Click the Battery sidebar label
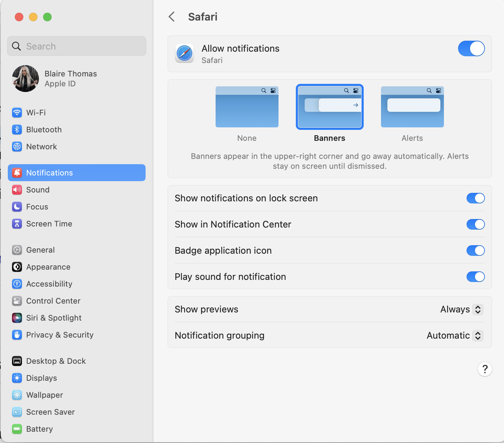Screen dimensions: 504x443 point(40,429)
